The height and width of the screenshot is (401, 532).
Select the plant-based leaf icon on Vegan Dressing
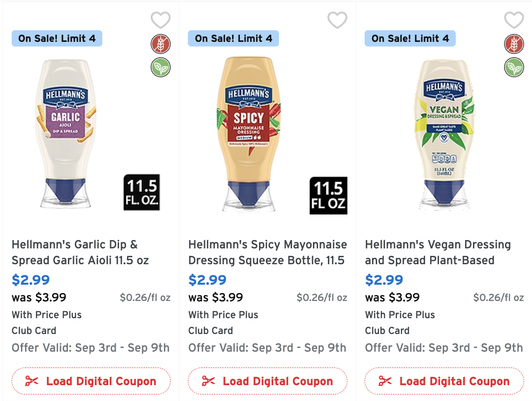pyautogui.click(x=514, y=67)
